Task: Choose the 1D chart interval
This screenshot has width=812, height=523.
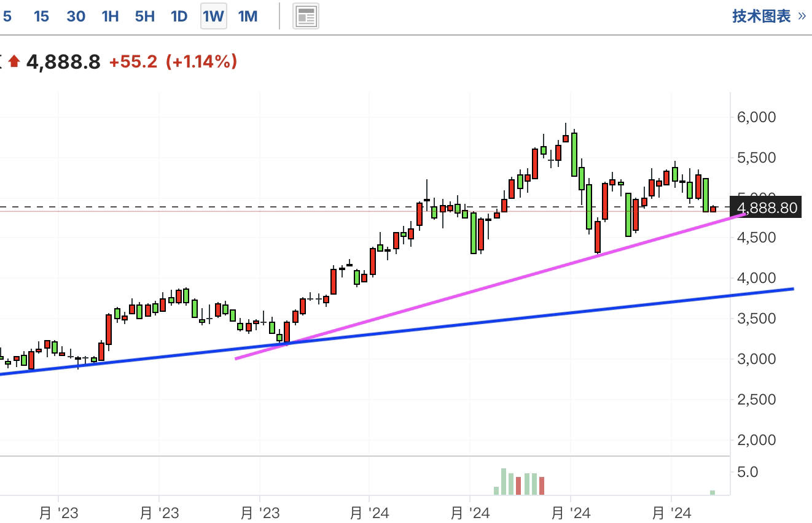Action: tap(179, 16)
